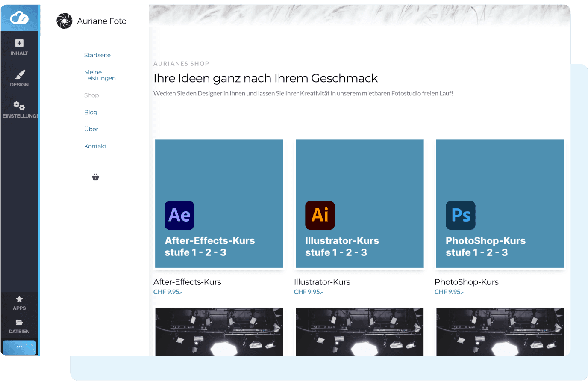Image resolution: width=588 pixels, height=385 pixels.
Task: Open Einstellungen gears icon
Action: click(19, 105)
